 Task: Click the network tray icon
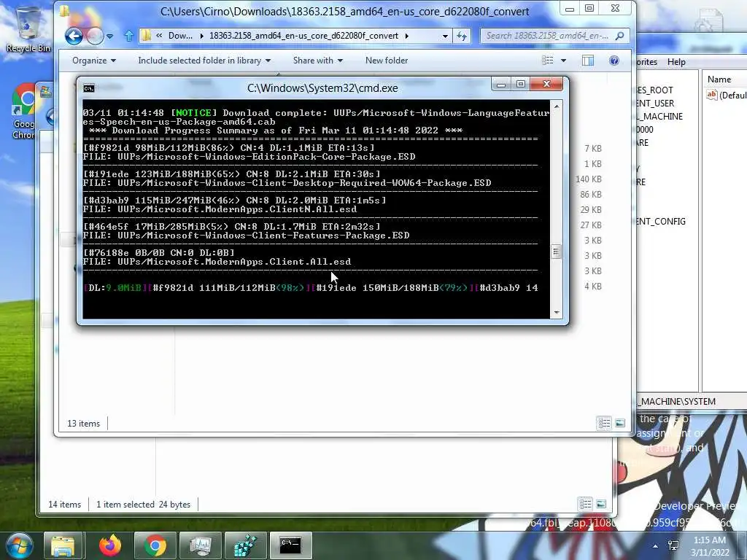(x=673, y=546)
